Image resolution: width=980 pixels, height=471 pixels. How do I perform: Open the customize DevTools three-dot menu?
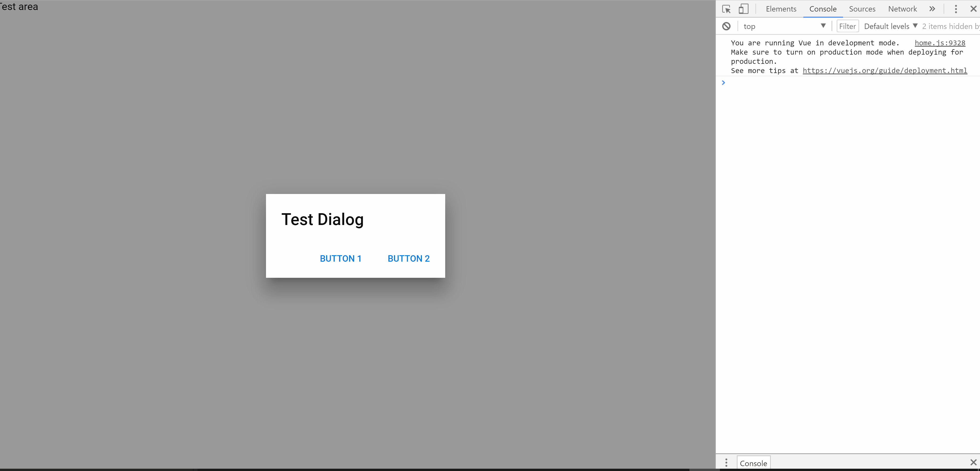pyautogui.click(x=956, y=8)
